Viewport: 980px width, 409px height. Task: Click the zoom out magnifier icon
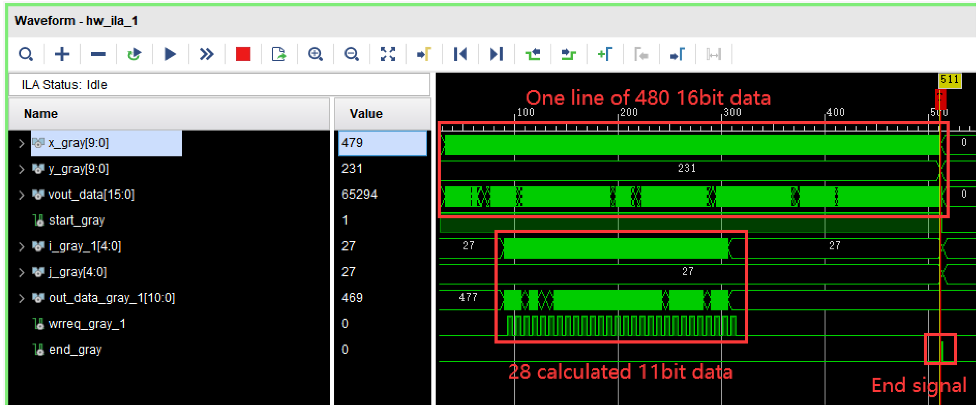pos(351,54)
